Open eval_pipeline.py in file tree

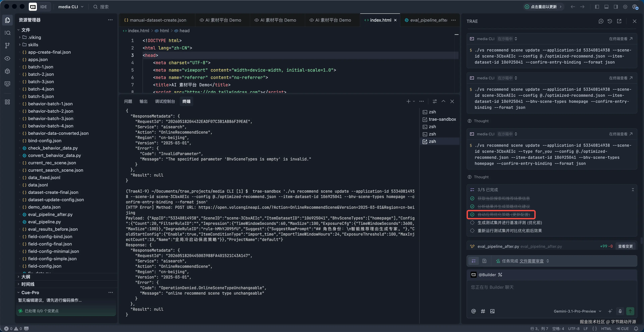pyautogui.click(x=44, y=222)
